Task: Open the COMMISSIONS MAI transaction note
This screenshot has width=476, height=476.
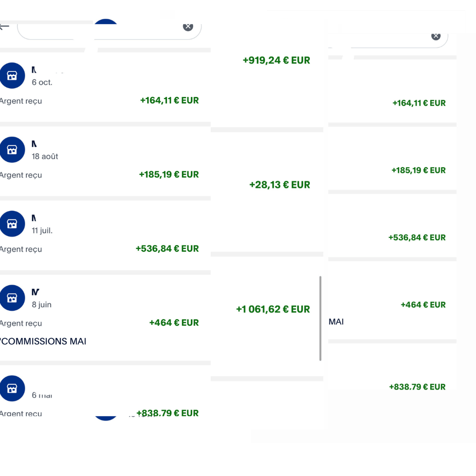Action: pyautogui.click(x=43, y=342)
